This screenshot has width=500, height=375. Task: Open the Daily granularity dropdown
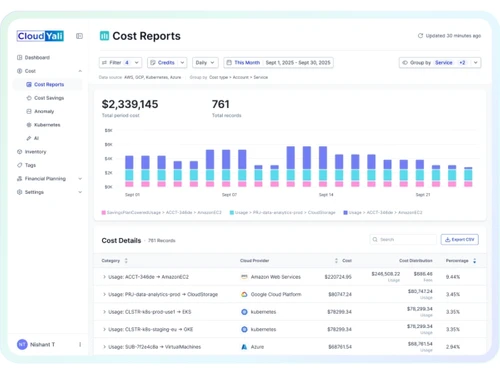click(205, 63)
